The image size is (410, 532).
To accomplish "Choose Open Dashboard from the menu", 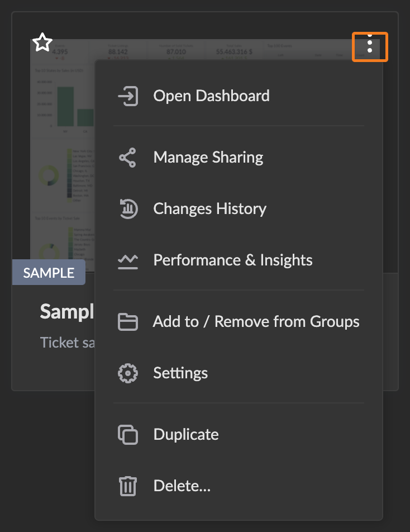I will 239,96.
